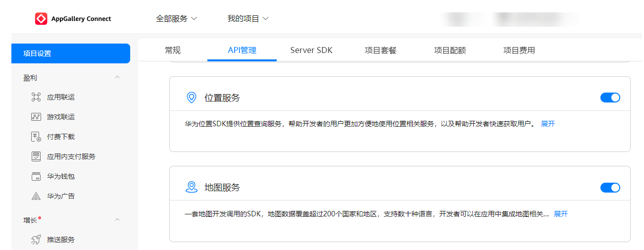The width and height of the screenshot is (644, 250).
Task: Open the 全部服务 dropdown menu
Action: pyautogui.click(x=177, y=19)
